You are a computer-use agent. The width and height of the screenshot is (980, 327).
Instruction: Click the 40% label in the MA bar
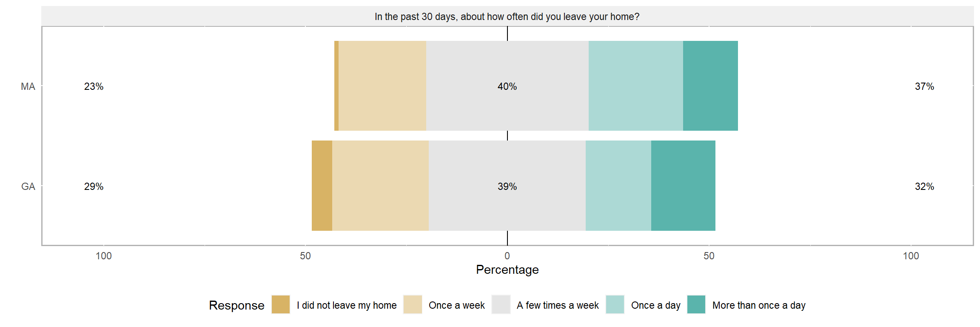pyautogui.click(x=507, y=86)
